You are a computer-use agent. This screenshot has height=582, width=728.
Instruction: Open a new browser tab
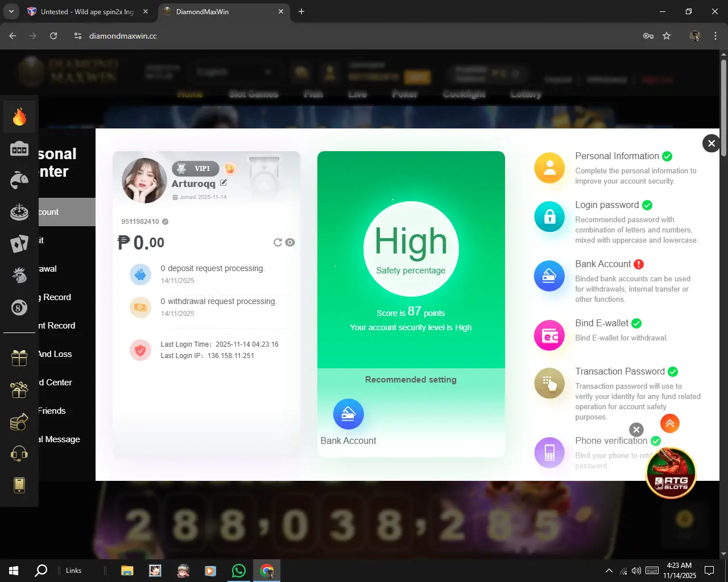coord(301,11)
